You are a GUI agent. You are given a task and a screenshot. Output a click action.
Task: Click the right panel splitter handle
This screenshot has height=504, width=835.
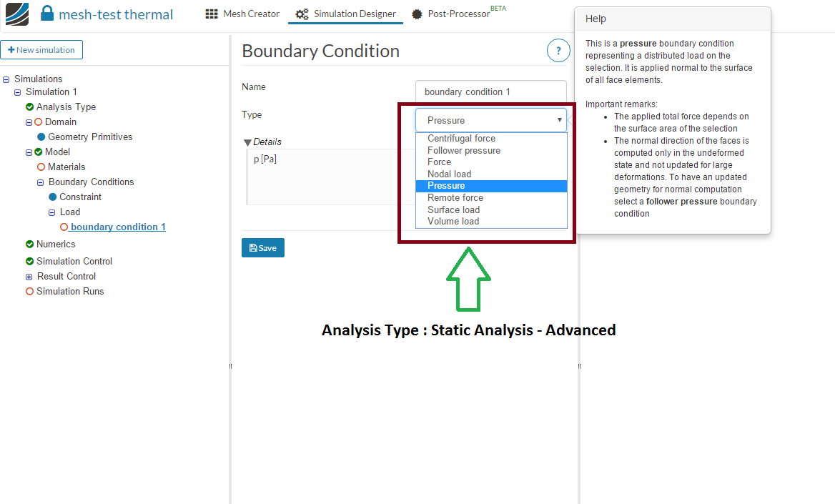pyautogui.click(x=579, y=366)
